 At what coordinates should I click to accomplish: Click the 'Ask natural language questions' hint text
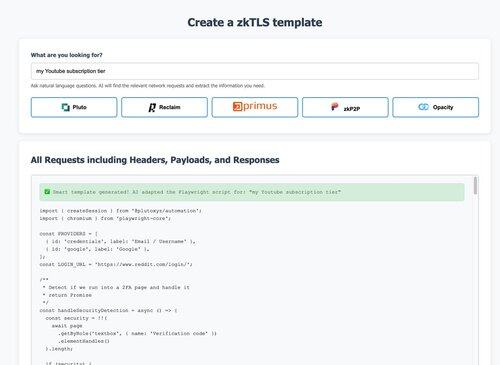[x=148, y=86]
